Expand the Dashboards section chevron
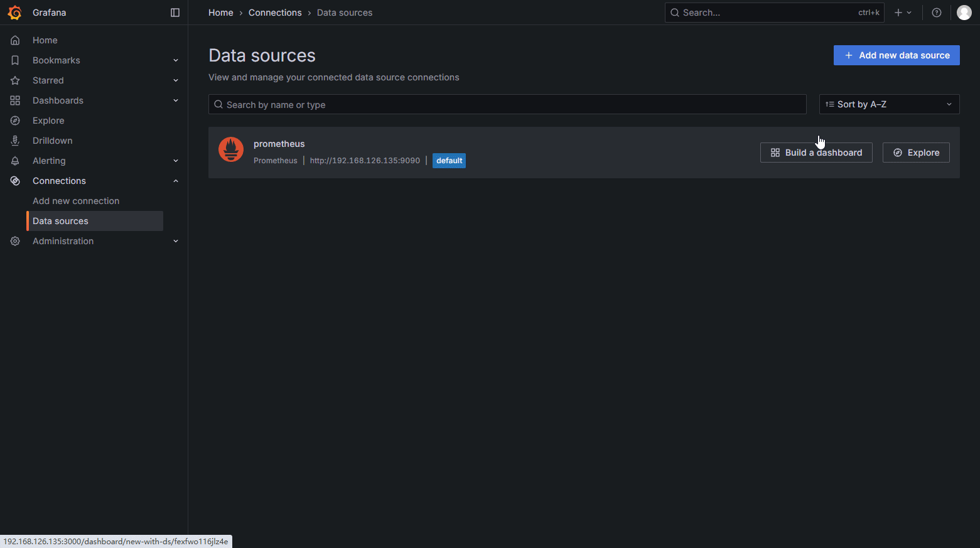980x548 pixels. click(176, 100)
